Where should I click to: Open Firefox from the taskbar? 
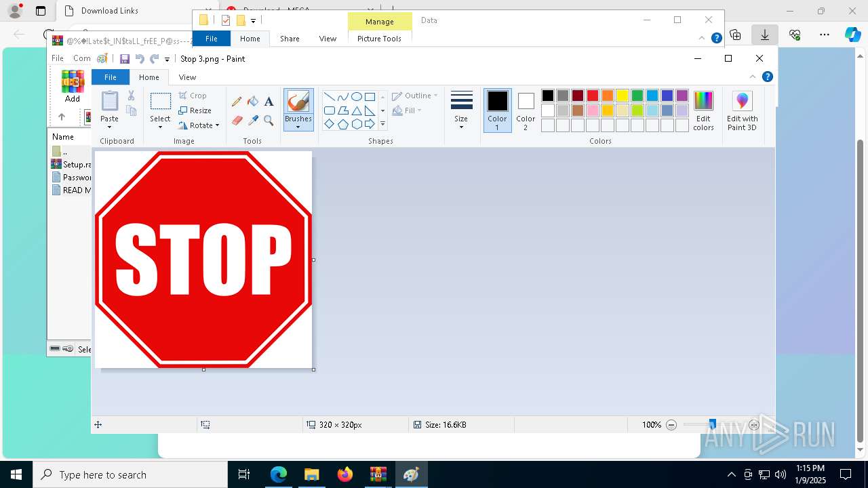(345, 474)
